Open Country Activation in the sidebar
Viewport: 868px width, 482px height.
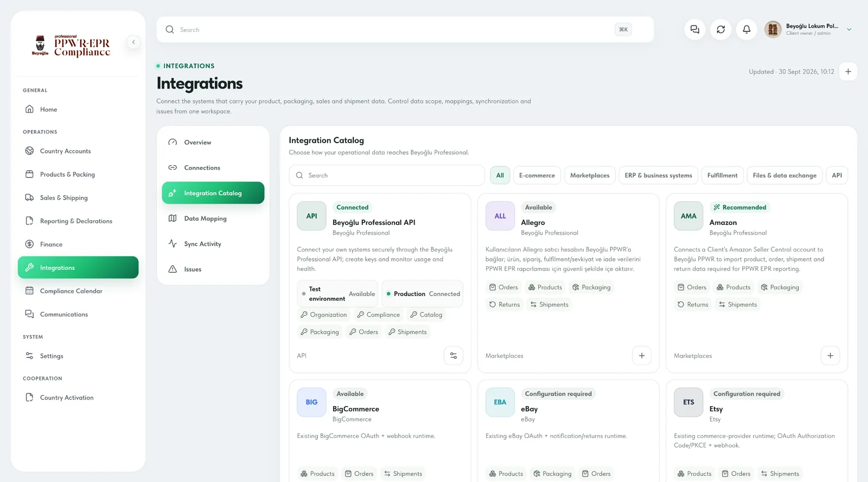point(78,398)
